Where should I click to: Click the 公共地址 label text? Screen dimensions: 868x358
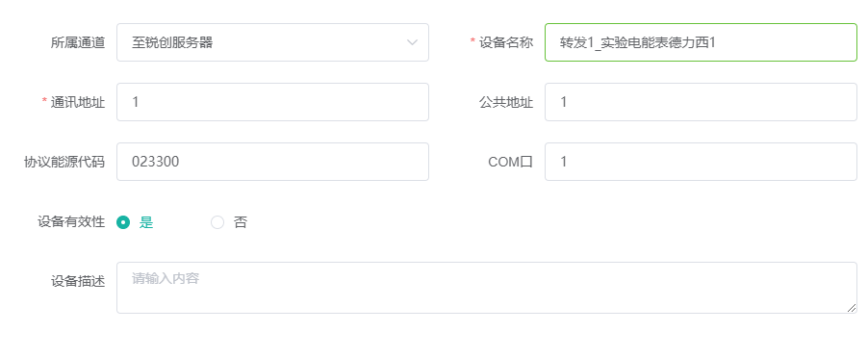506,102
